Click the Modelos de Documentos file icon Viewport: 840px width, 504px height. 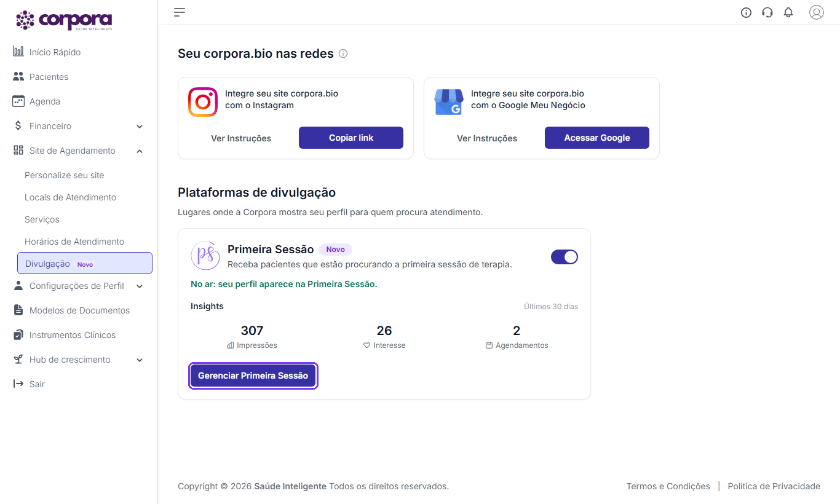coord(18,310)
